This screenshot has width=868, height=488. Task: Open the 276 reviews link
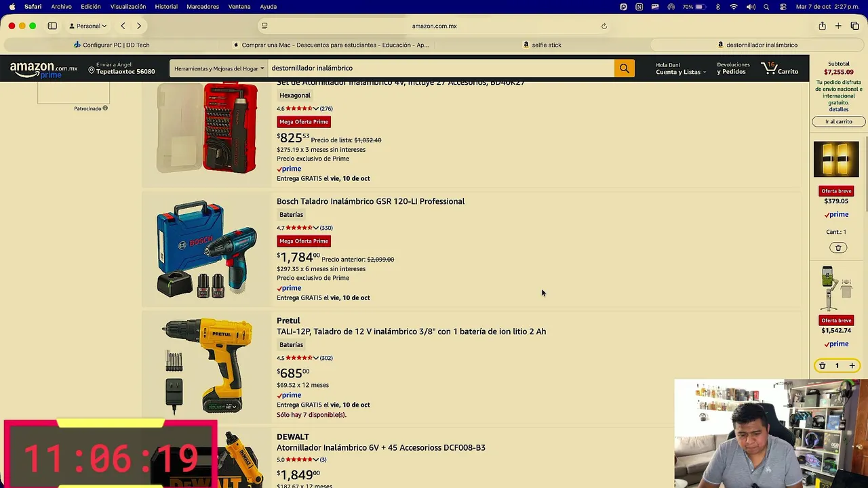[326, 108]
